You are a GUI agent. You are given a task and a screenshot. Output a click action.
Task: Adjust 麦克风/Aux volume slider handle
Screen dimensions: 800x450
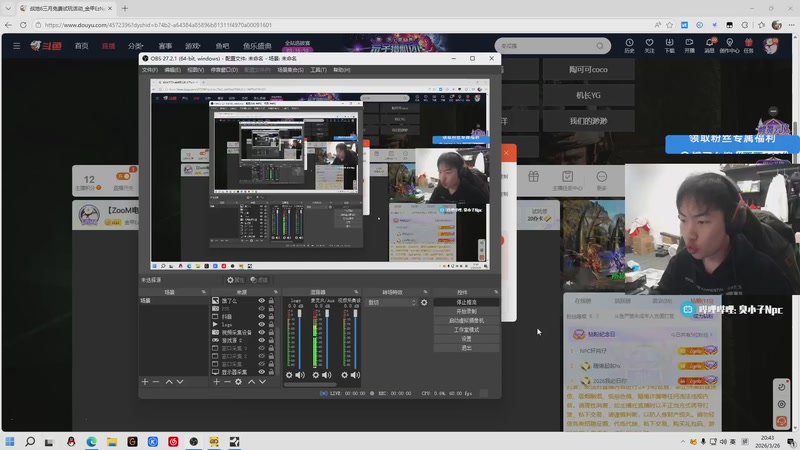(327, 313)
